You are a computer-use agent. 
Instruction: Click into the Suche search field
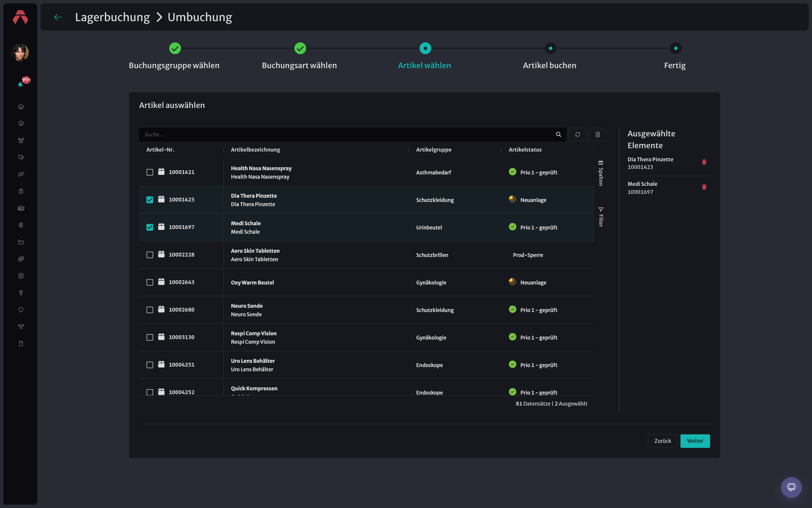point(347,135)
